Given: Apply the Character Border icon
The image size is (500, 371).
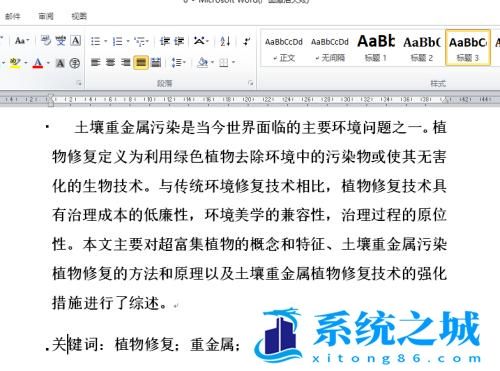Looking at the screenshot, I should [x=76, y=41].
